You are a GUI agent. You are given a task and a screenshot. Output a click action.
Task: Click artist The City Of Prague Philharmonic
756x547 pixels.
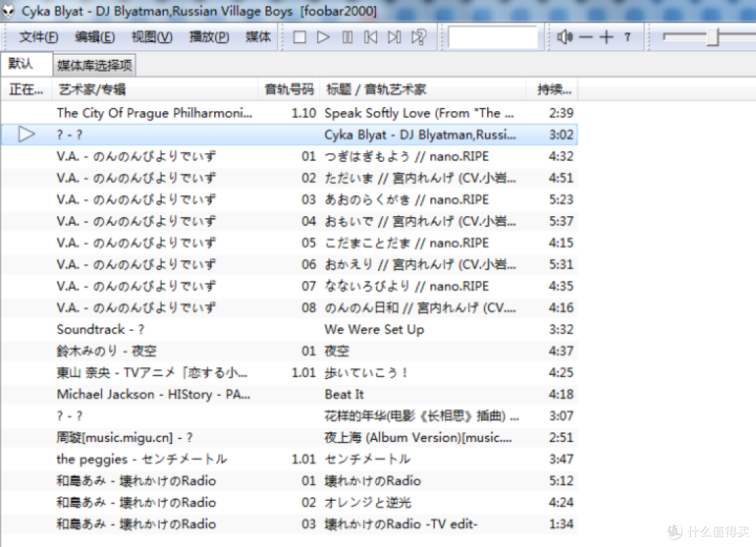coord(154,113)
